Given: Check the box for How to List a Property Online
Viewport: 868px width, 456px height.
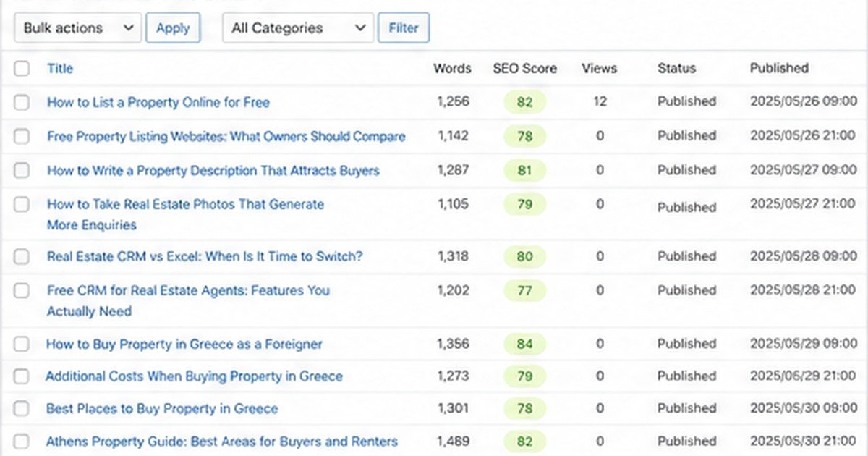Looking at the screenshot, I should pos(22,103).
